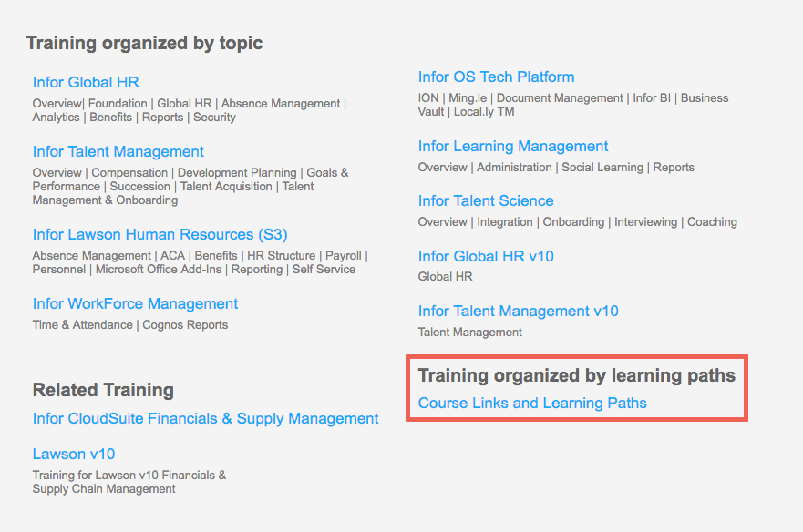Go to Infor OS Tech Platform
This screenshot has height=532, width=803.
pos(496,77)
